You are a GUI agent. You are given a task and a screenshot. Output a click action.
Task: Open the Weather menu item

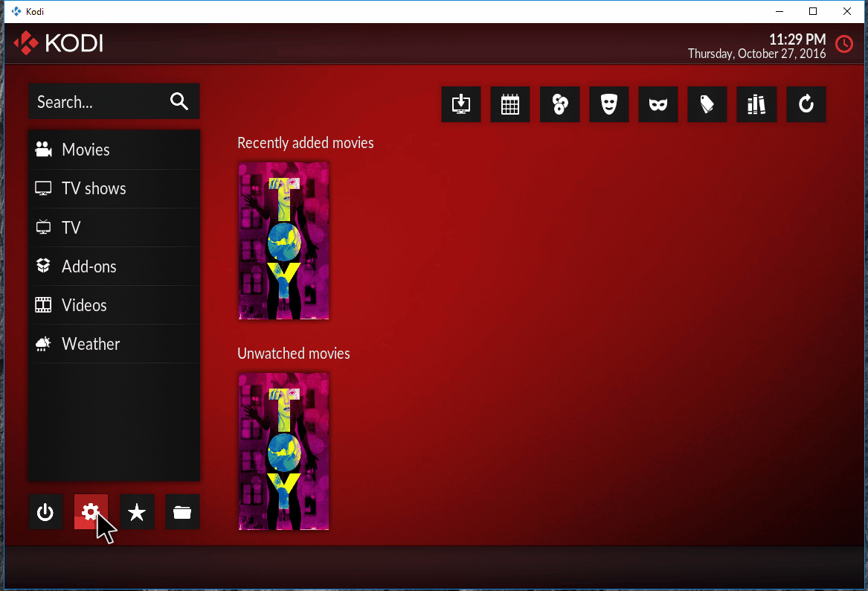click(114, 344)
